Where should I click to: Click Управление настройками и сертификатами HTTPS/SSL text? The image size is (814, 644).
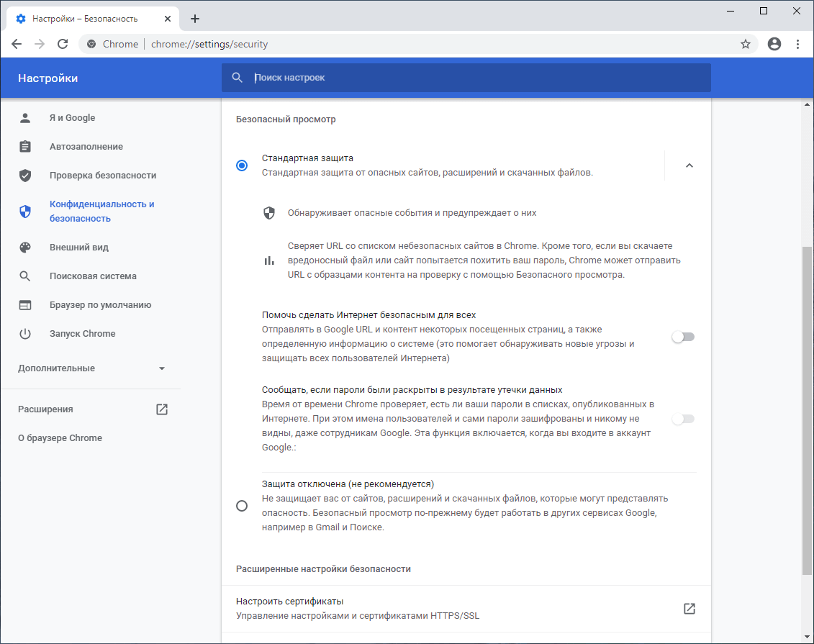pyautogui.click(x=357, y=616)
